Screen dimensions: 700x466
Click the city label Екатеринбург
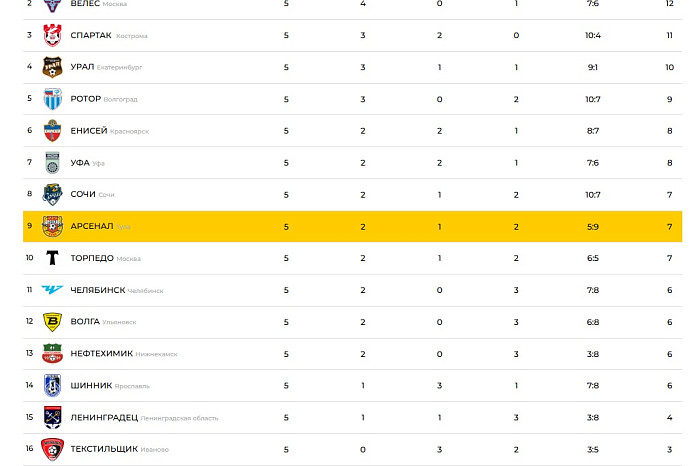[x=119, y=68]
